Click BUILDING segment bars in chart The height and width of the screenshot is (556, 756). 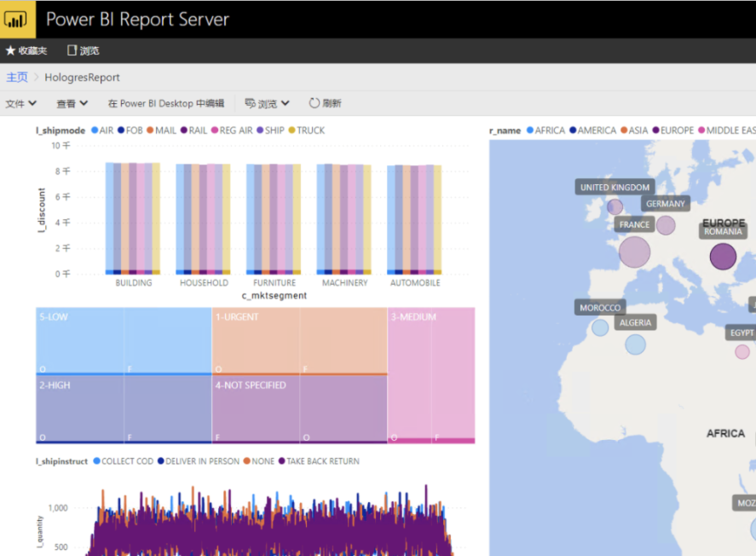point(133,218)
